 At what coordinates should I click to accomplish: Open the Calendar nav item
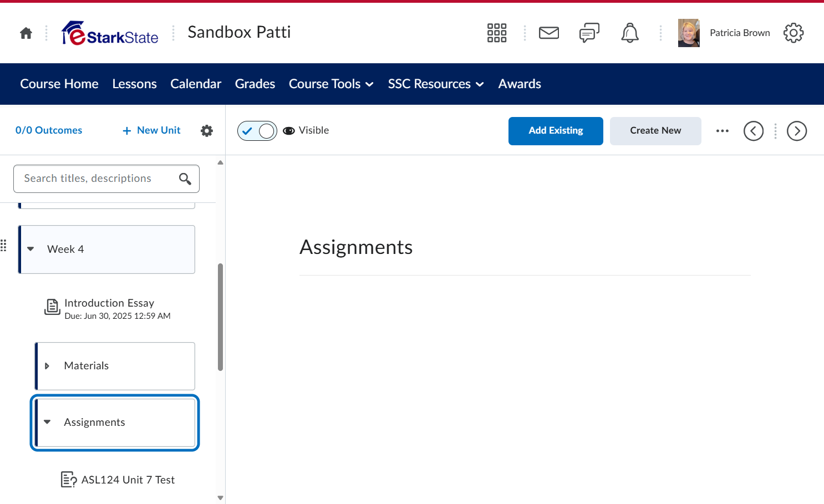(196, 84)
